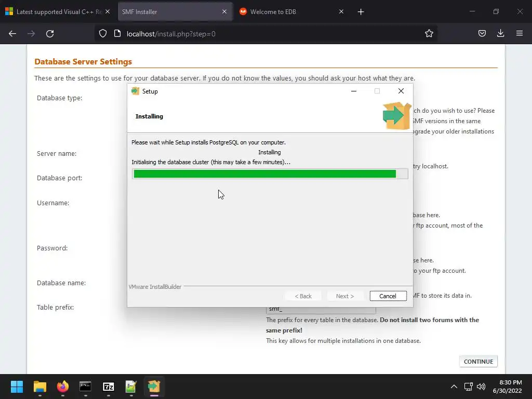Screen dimensions: 532x399
Task: Open the Windows Start menu
Action: 17,387
